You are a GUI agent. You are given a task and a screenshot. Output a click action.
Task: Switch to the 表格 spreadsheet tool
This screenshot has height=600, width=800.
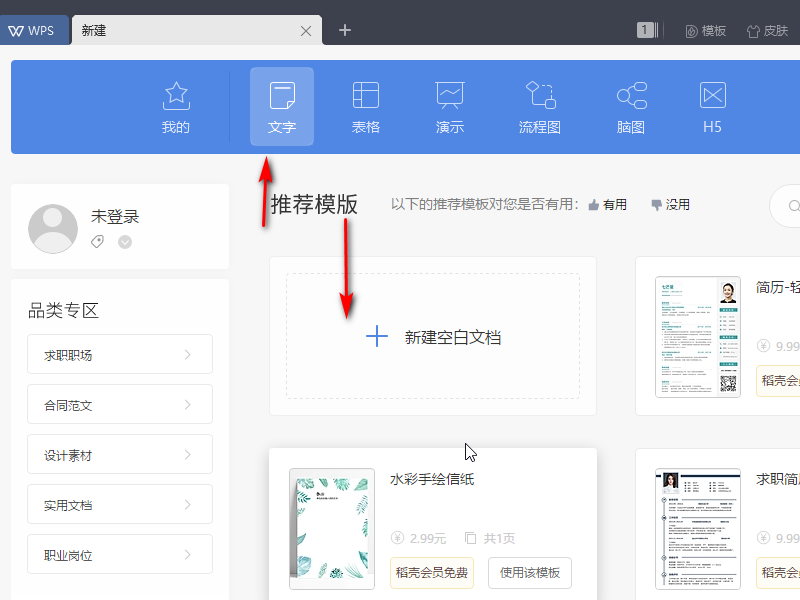(x=365, y=106)
